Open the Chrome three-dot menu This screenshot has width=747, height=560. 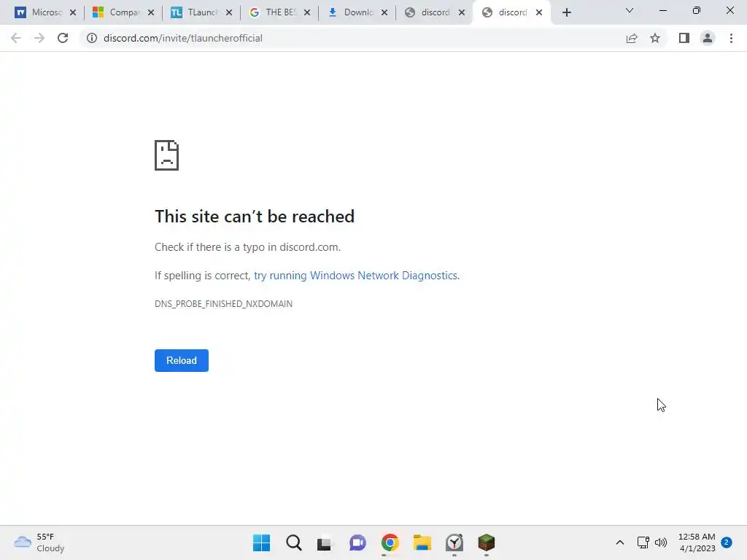731,38
